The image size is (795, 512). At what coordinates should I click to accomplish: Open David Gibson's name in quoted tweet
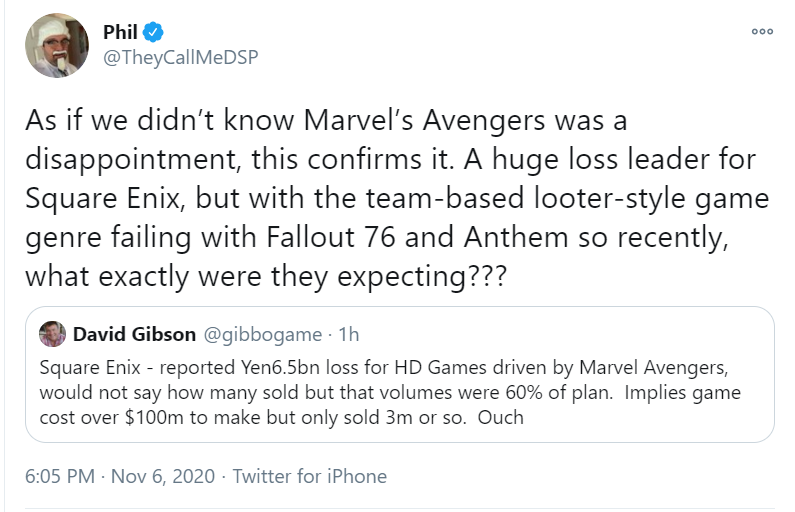point(134,334)
